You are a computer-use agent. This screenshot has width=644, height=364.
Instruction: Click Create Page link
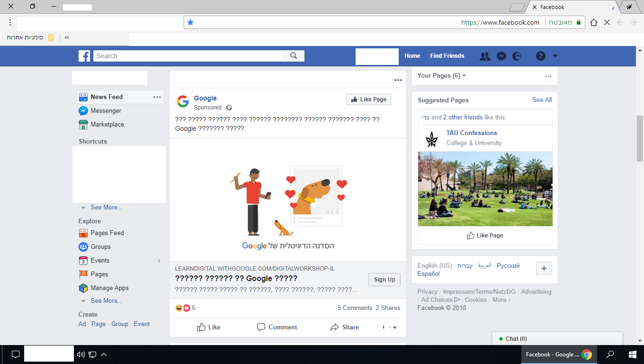(98, 324)
